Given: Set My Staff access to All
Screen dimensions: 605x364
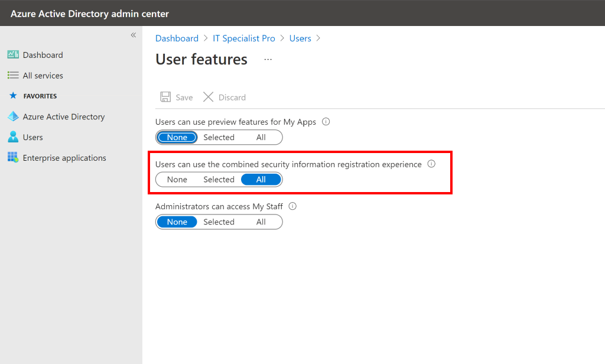Looking at the screenshot, I should click(x=261, y=222).
